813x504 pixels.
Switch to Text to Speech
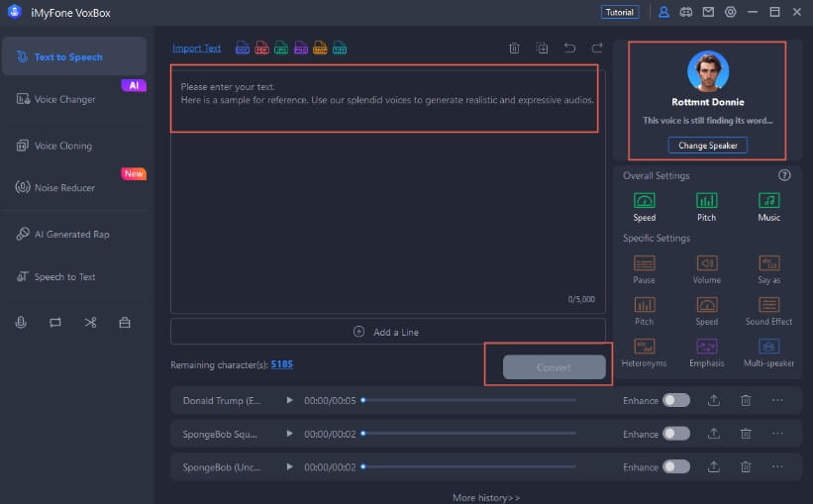coord(74,56)
